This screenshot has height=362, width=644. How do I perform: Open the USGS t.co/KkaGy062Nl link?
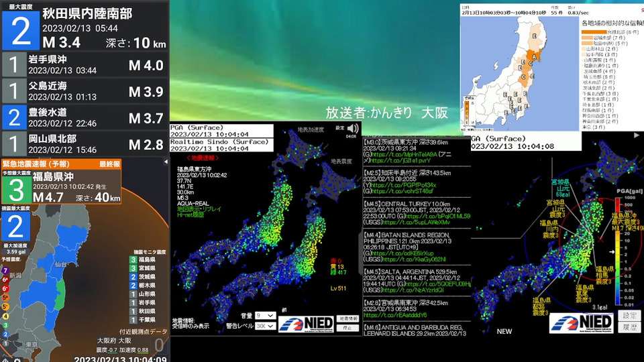click(x=414, y=259)
